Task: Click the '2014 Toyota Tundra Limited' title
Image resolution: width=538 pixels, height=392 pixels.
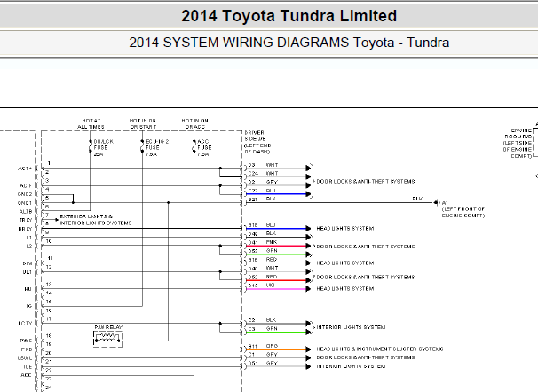Action: pos(289,16)
